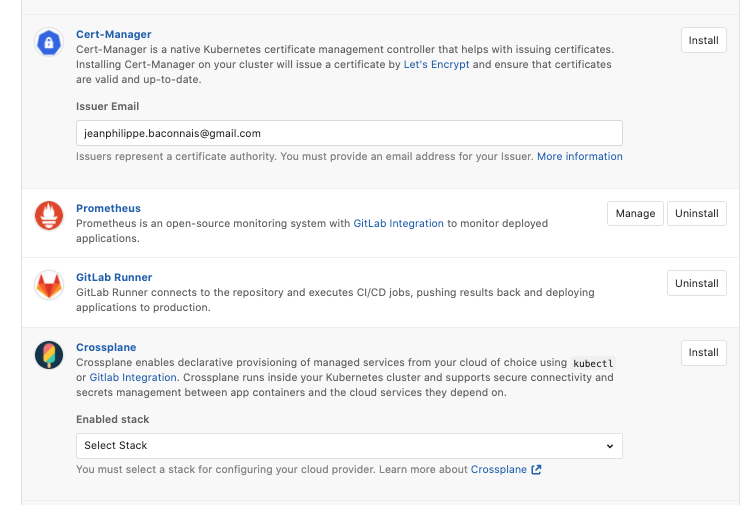The height and width of the screenshot is (505, 754).
Task: Follow the More information link
Action: pyautogui.click(x=579, y=157)
